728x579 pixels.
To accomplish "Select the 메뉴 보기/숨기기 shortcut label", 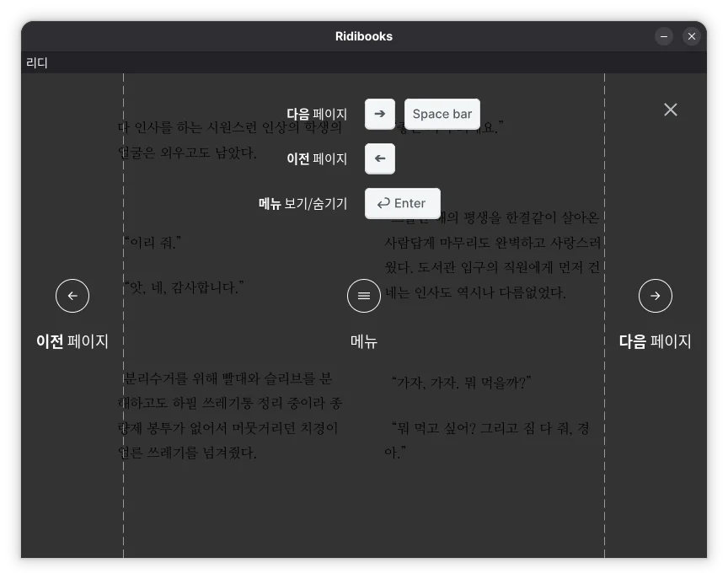I will coord(302,203).
